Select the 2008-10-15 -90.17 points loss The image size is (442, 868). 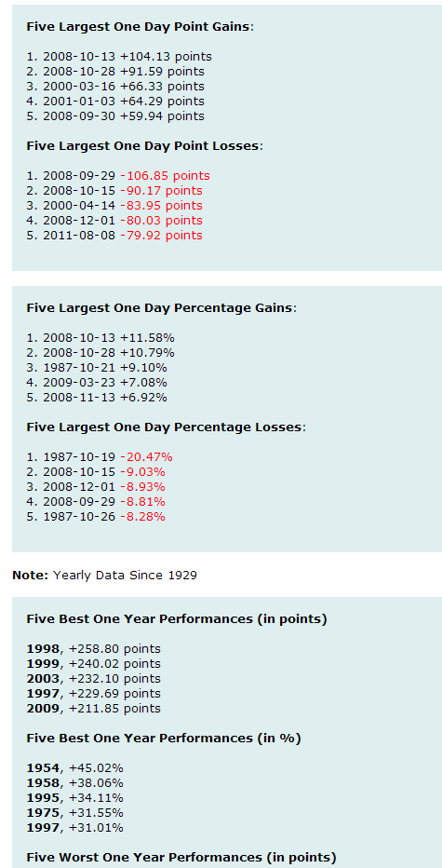(x=114, y=190)
